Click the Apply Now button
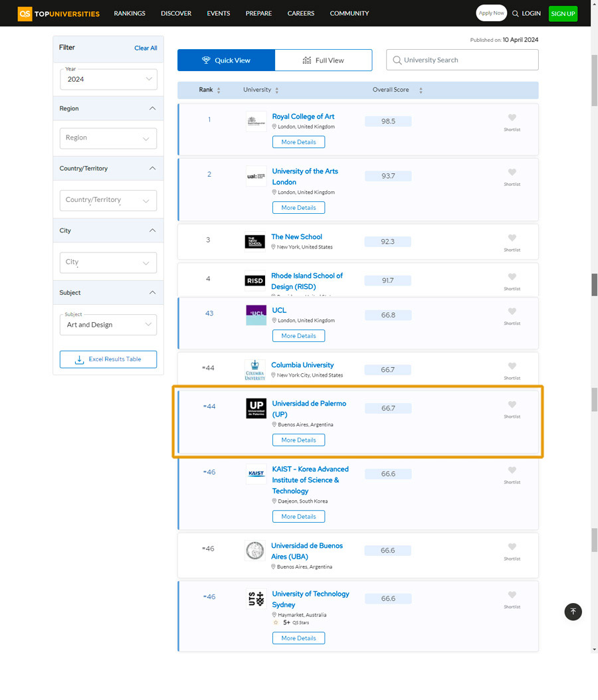The image size is (598, 700). click(491, 13)
